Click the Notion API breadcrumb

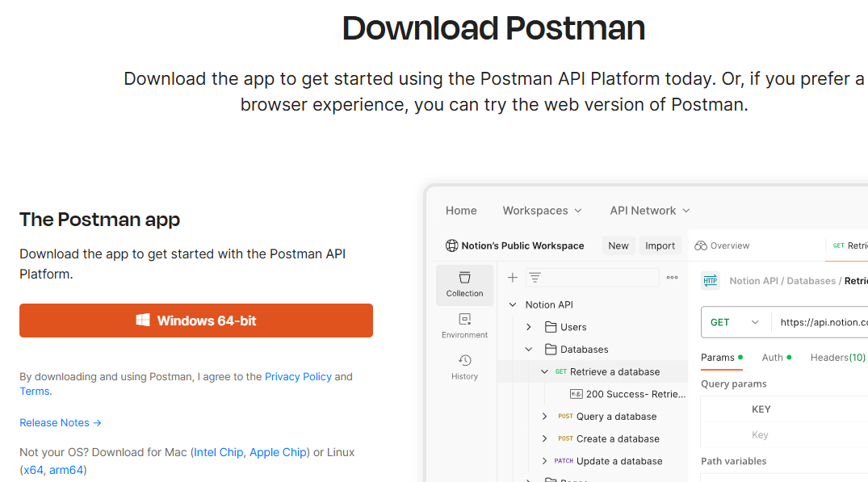[753, 281]
